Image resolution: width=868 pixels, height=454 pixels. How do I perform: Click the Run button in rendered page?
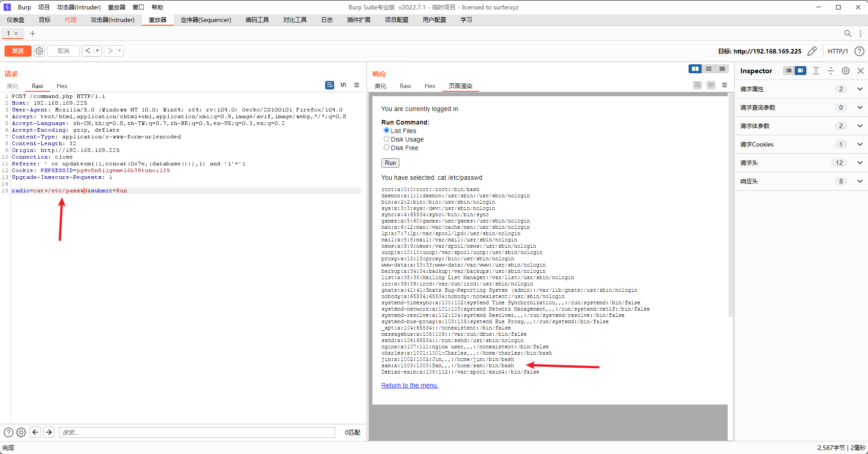[x=390, y=163]
